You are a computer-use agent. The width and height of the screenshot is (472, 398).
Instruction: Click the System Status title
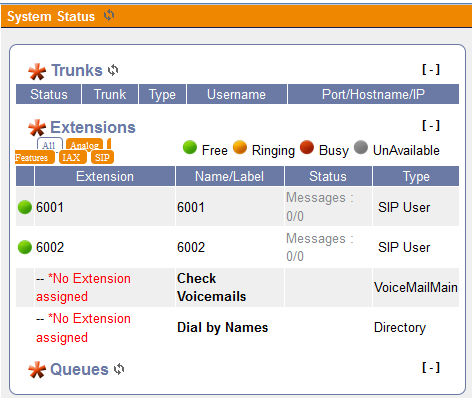[51, 16]
